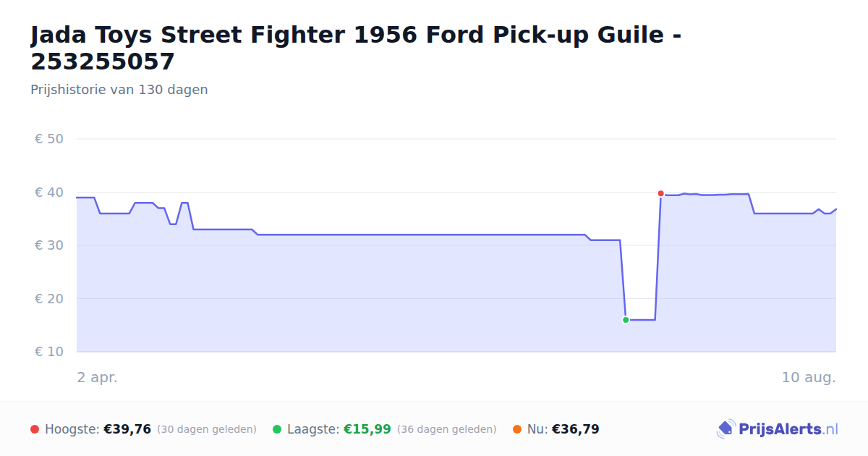
Task: Click the 10 aug. end date label
Action: (x=809, y=378)
